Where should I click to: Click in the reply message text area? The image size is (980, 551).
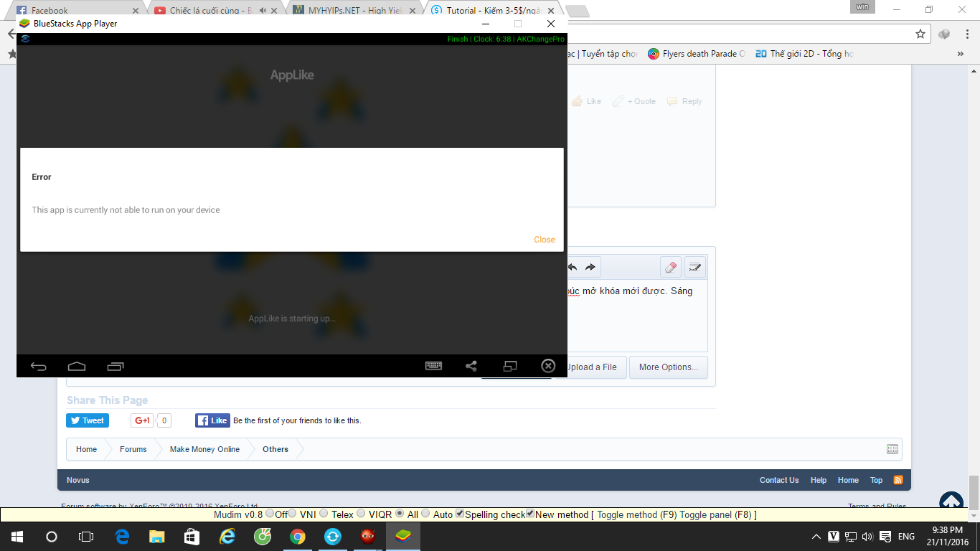[x=637, y=316]
